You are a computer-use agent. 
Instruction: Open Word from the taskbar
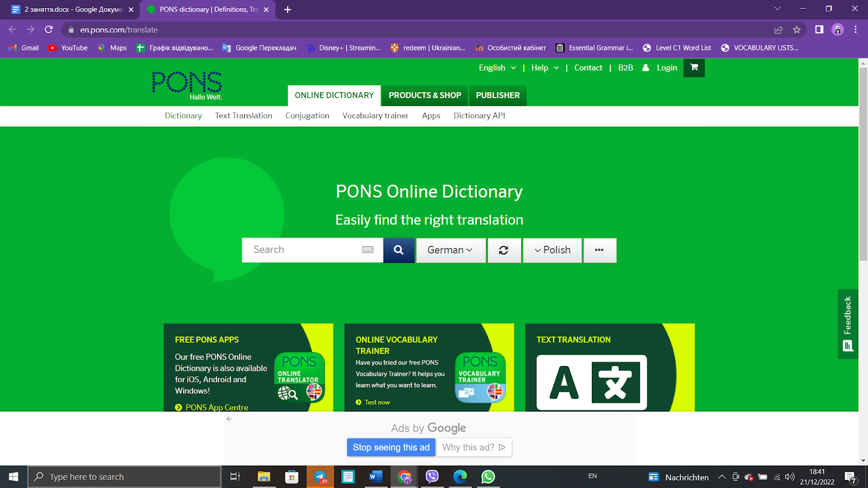pyautogui.click(x=376, y=477)
